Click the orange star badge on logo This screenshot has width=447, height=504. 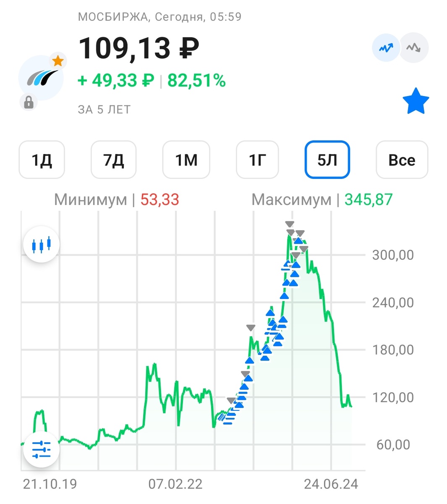58,60
